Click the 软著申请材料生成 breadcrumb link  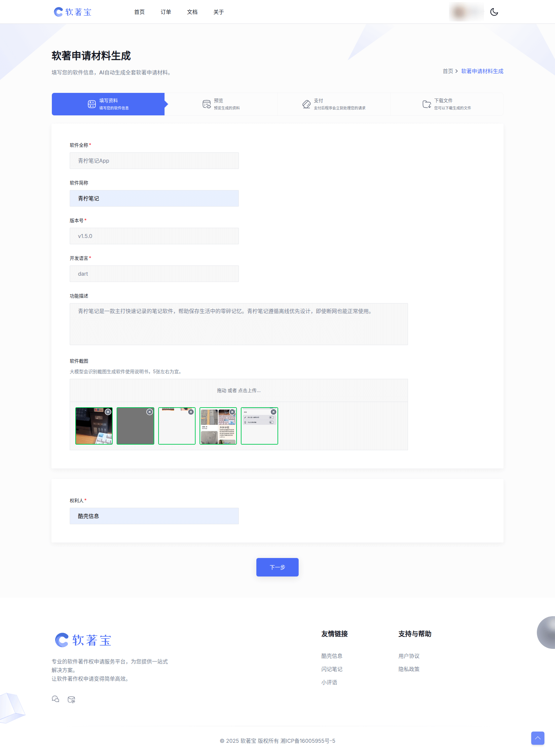pos(482,71)
